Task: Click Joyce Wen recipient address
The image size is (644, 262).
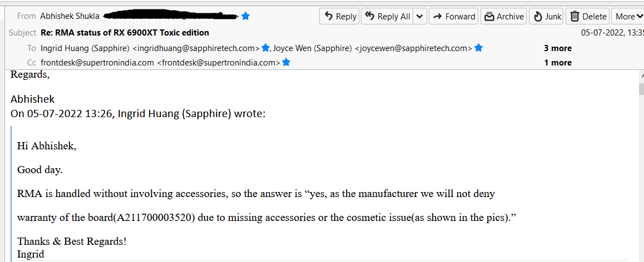Action: point(372,48)
